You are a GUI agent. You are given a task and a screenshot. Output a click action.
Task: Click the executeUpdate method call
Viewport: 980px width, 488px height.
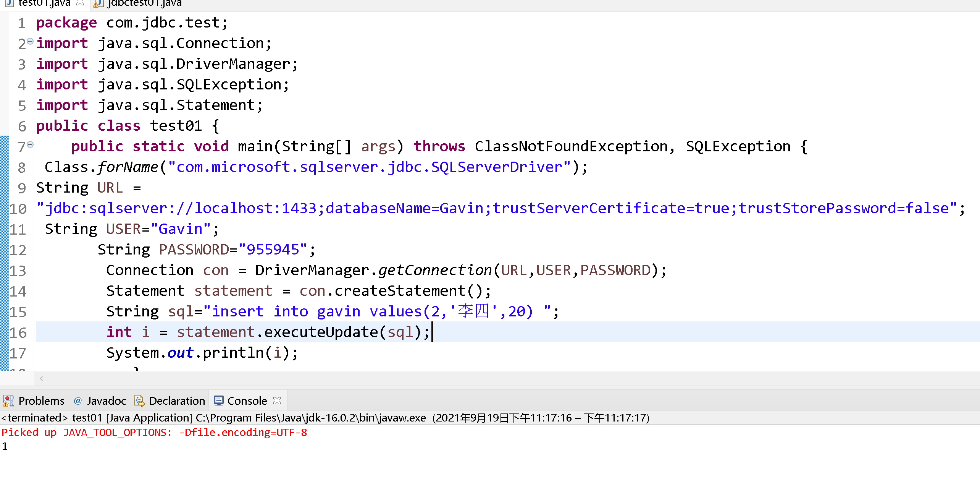[x=321, y=332]
